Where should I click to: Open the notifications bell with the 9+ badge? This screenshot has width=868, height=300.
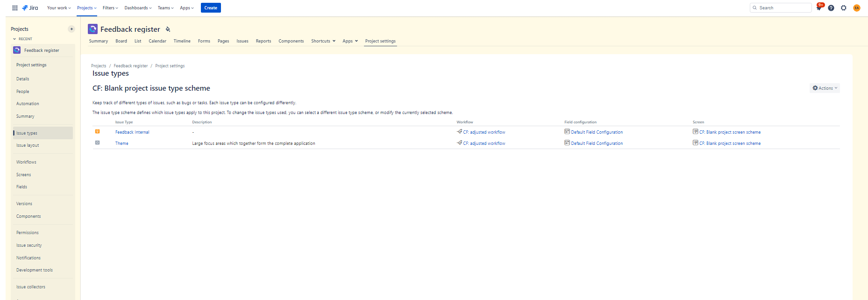(x=819, y=7)
